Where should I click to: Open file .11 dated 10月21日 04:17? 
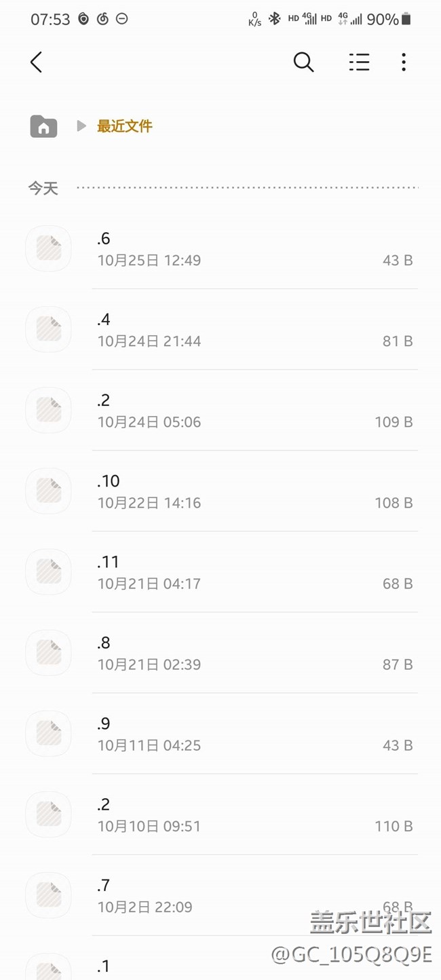click(254, 571)
